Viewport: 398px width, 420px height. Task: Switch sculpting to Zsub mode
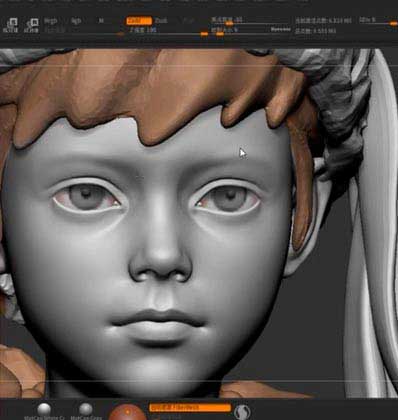tap(161, 21)
